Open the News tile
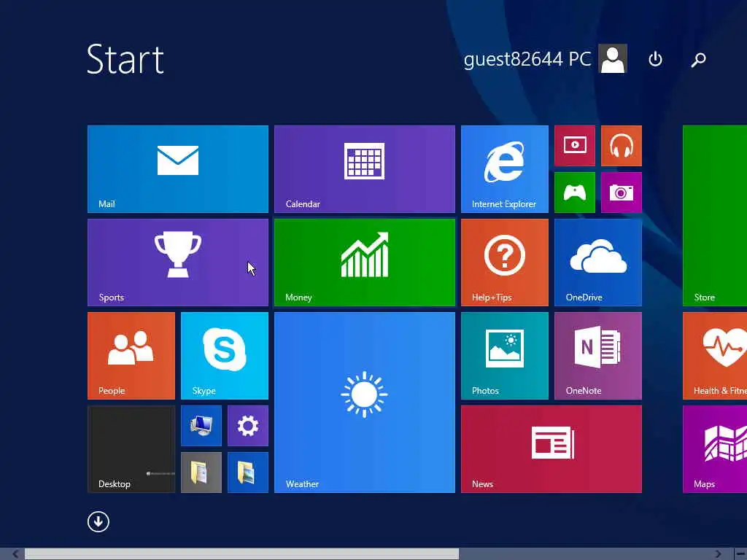Image resolution: width=747 pixels, height=560 pixels. [x=551, y=449]
